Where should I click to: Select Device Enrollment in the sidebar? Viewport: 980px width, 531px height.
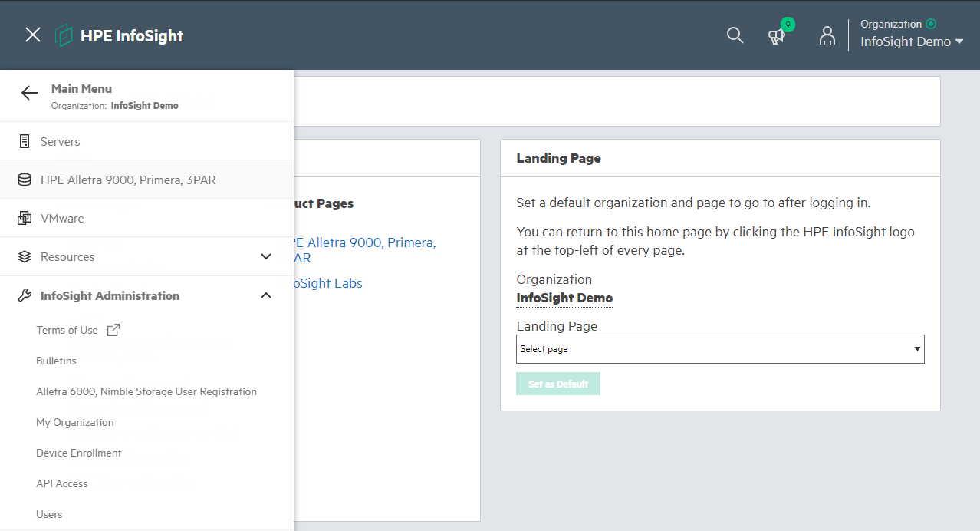tap(78, 453)
